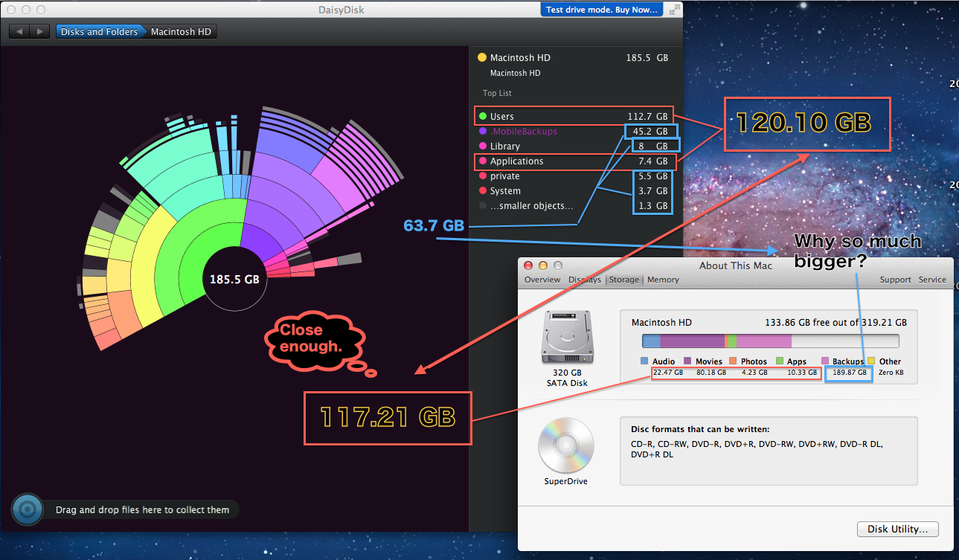959x560 pixels.
Task: Click the 4.23 GB Photos size
Action: tap(754, 373)
